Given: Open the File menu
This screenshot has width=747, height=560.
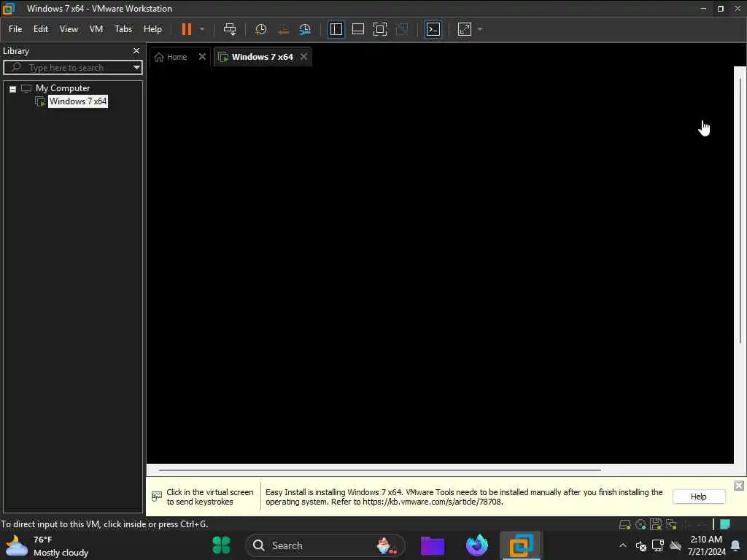Looking at the screenshot, I should pos(15,29).
